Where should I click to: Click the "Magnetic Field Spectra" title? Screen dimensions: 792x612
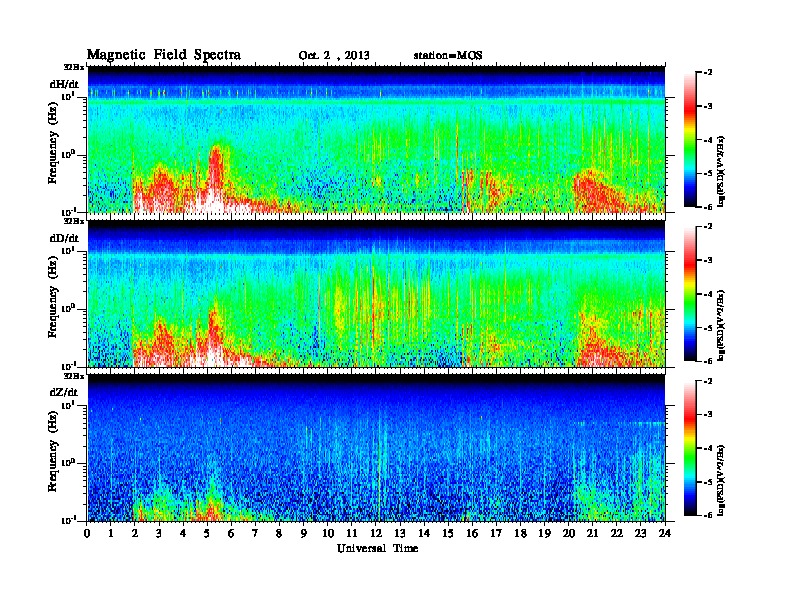coord(164,55)
